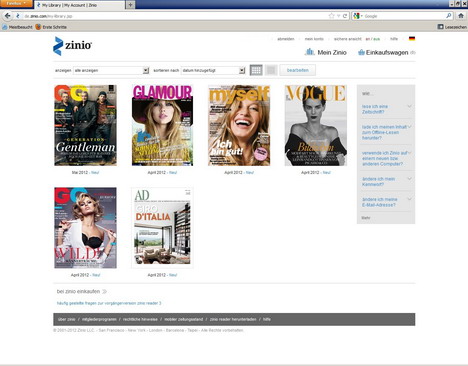468x366 pixels.
Task: Open search engine selector dropdown
Action: click(x=358, y=16)
